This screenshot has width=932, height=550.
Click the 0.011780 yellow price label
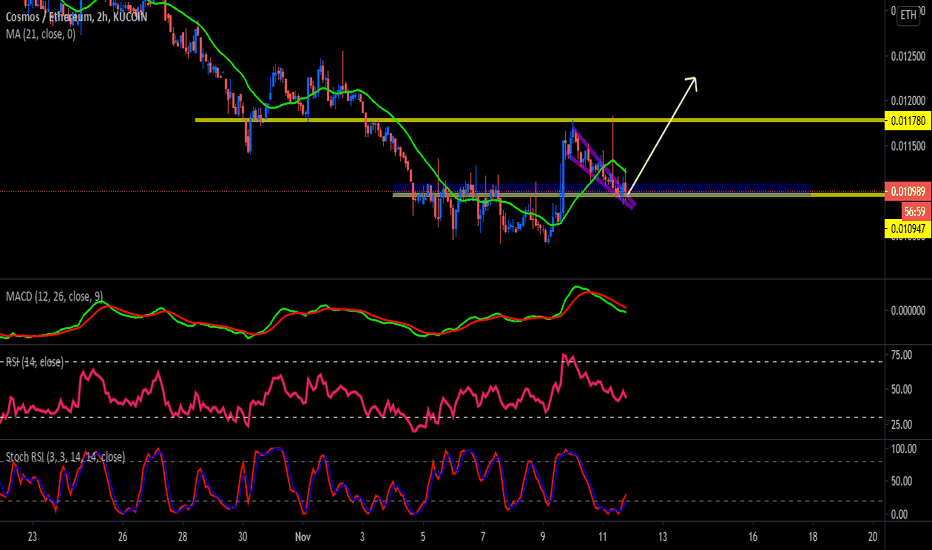click(x=908, y=121)
